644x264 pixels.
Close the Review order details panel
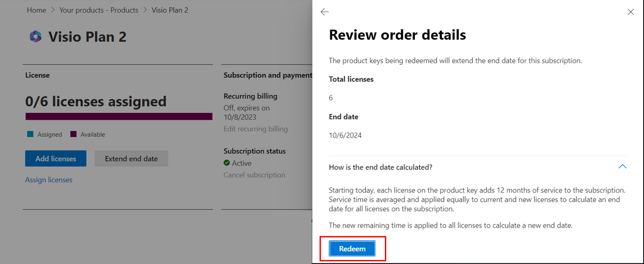pos(630,12)
